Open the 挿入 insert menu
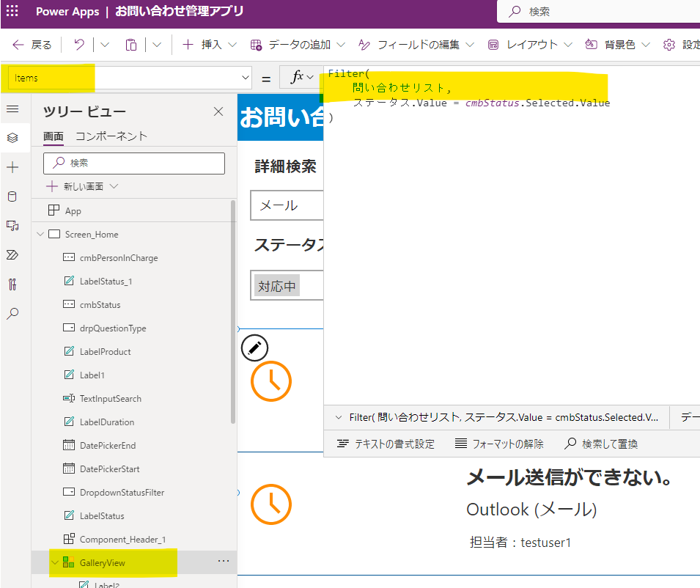Screen dimensions: 700x588 (x=210, y=45)
